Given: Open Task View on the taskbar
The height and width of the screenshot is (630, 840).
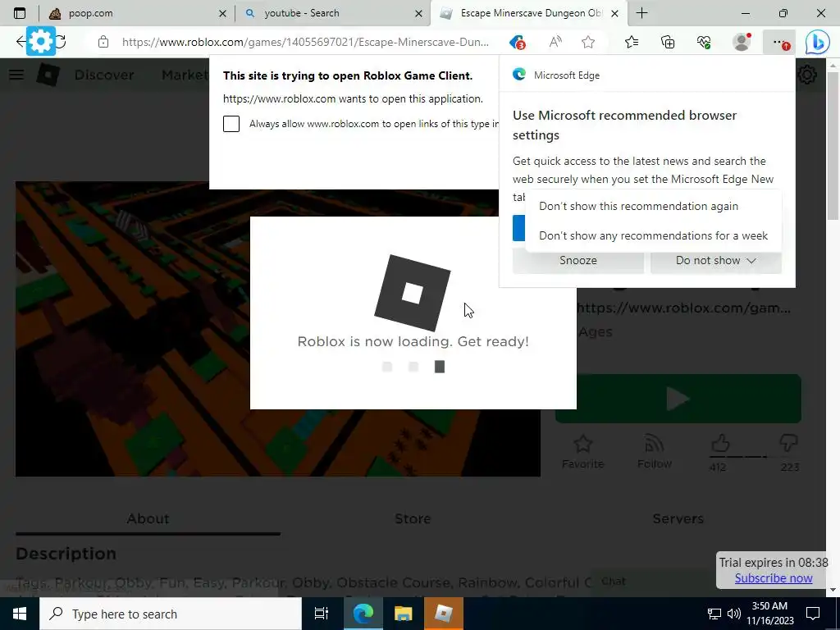Looking at the screenshot, I should (322, 614).
